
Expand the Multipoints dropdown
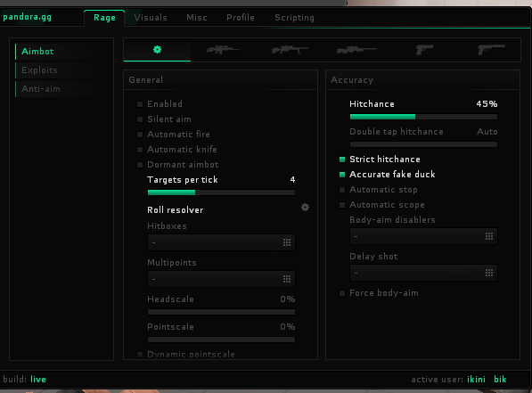click(x=221, y=279)
